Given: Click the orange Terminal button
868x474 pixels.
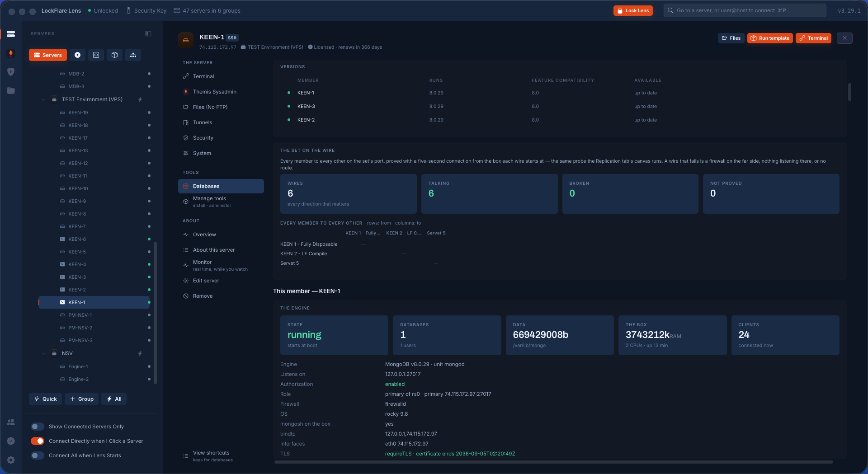Looking at the screenshot, I should coord(813,38).
